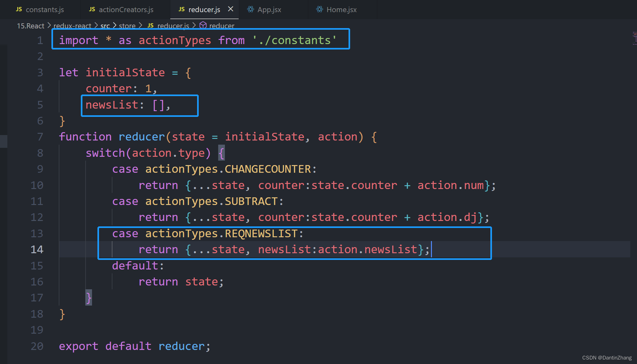Open the store breadcrumb dropdown
The height and width of the screenshot is (364, 637).
(127, 26)
